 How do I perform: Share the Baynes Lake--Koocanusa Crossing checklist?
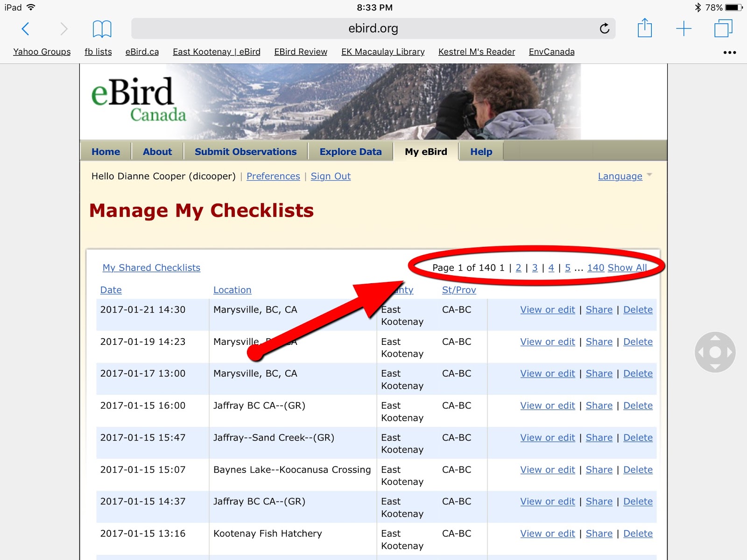[599, 470]
